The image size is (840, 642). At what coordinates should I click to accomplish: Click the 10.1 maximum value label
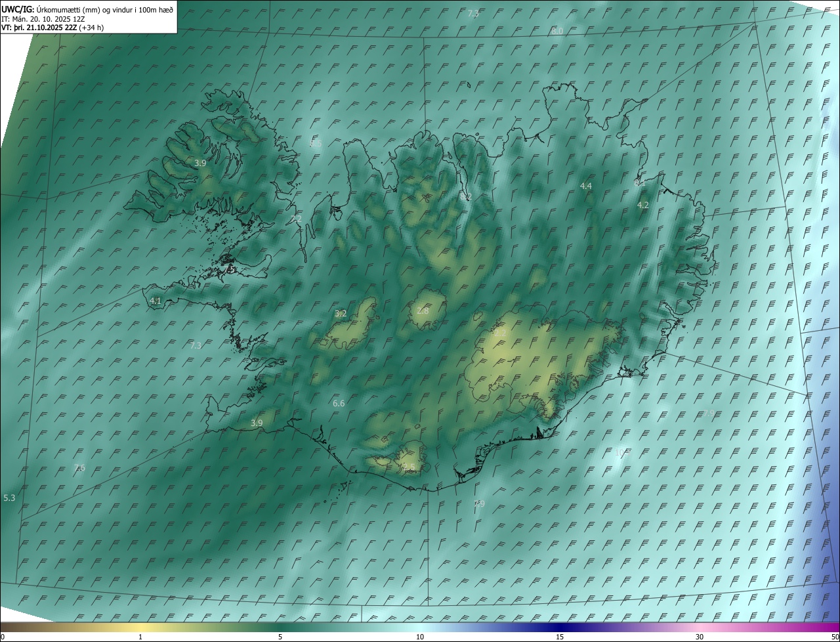pyautogui.click(x=622, y=452)
